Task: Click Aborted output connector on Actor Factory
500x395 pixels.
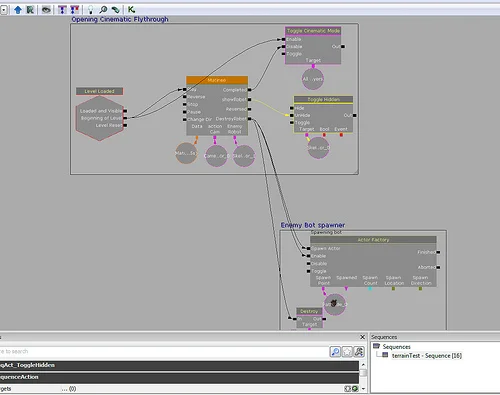Action: [438, 267]
